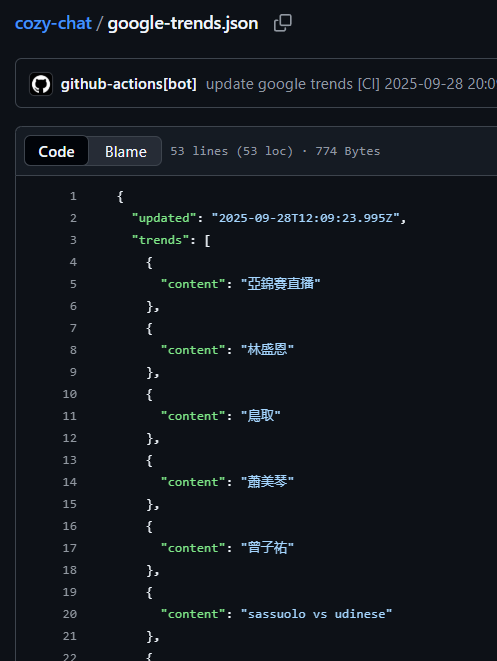
Task: Switch to the Blame tab
Action: [x=126, y=151]
